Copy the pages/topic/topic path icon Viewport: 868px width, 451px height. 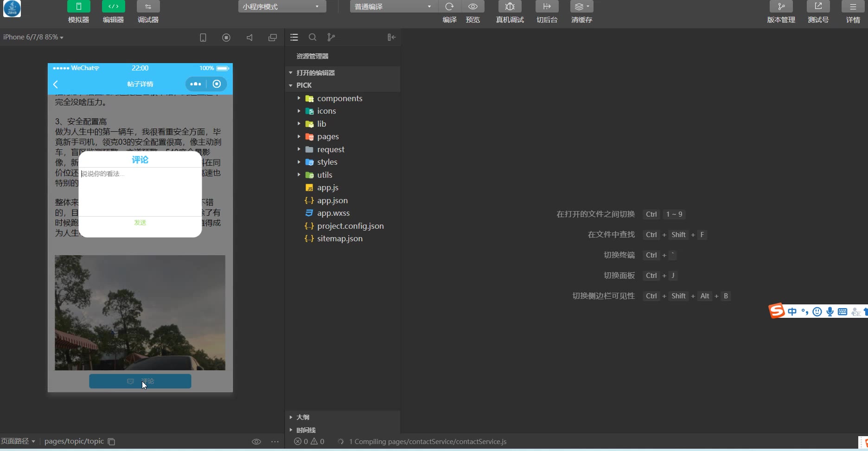click(111, 442)
